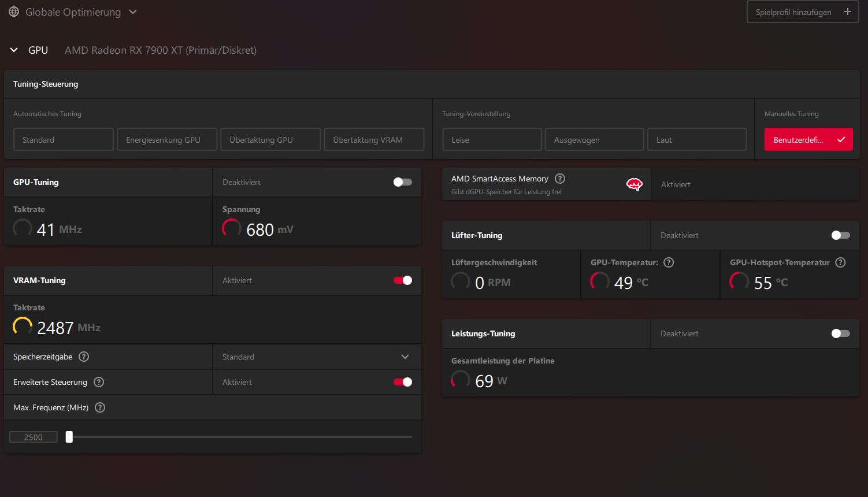Click the plus icon in Spielprofil hinzufügen
Screen dimensions: 868x497
(848, 12)
